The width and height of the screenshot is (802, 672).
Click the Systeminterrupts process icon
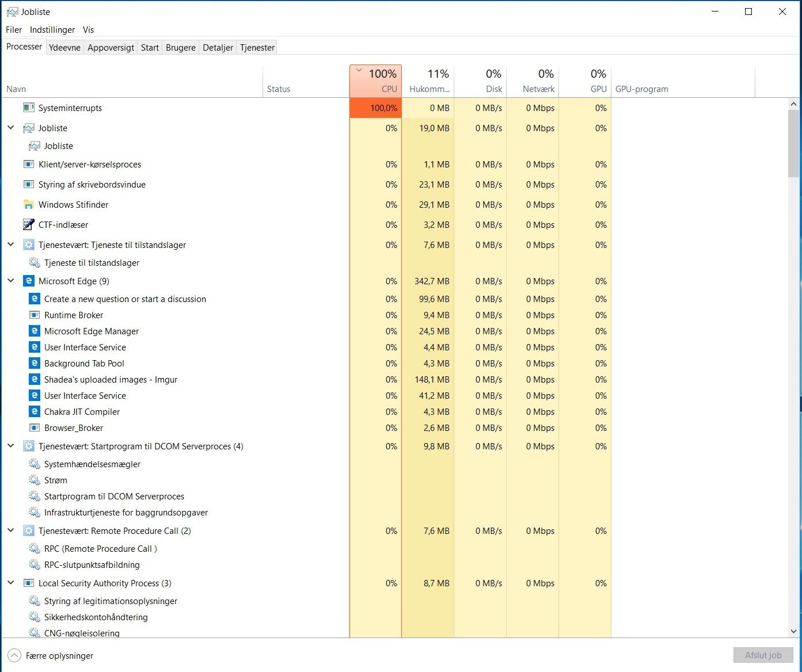coord(28,108)
